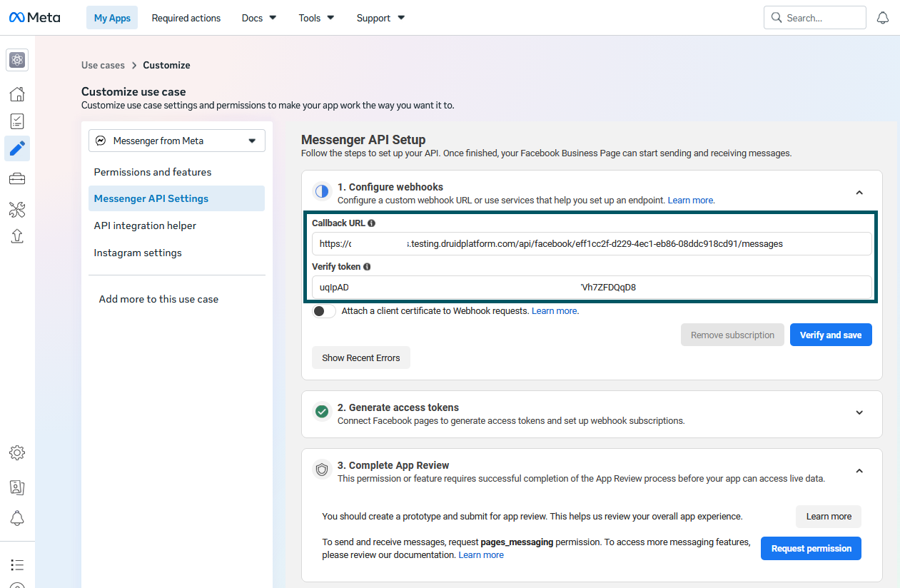Open the tools wrench icon in sidebar
Image resolution: width=900 pixels, height=588 pixels.
[x=17, y=209]
